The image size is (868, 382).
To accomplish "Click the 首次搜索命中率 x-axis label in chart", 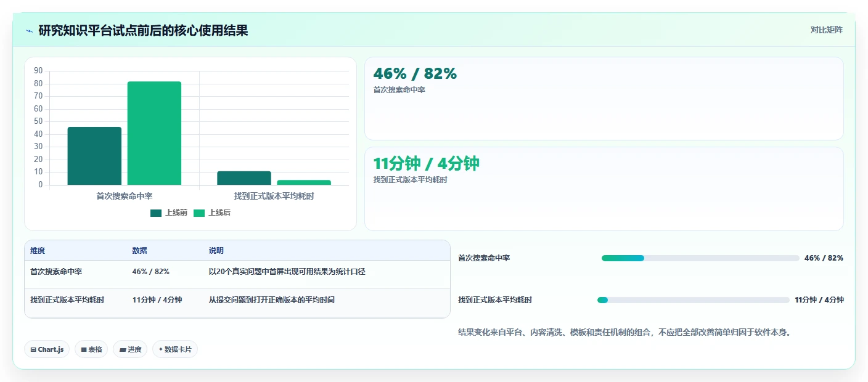I will [x=125, y=196].
